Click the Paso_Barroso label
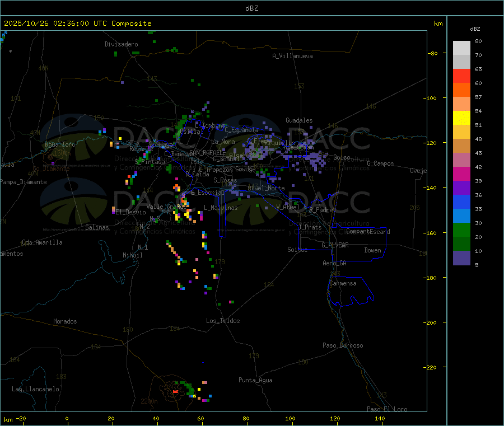Screen dimensions: 504x426 coord(343,345)
